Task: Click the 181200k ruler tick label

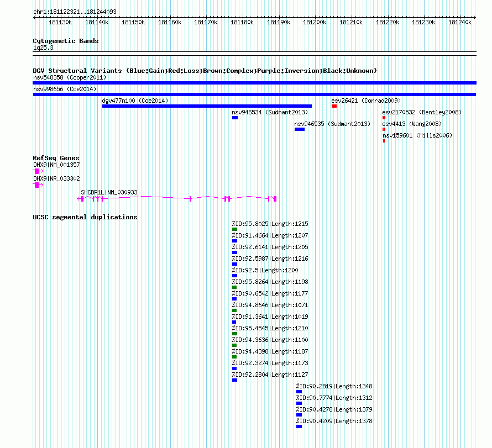Action: coord(315,22)
